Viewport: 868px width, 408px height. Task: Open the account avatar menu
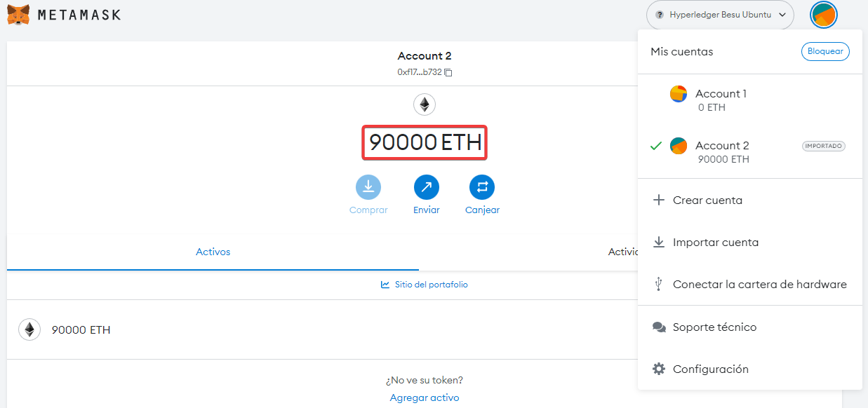pos(823,15)
